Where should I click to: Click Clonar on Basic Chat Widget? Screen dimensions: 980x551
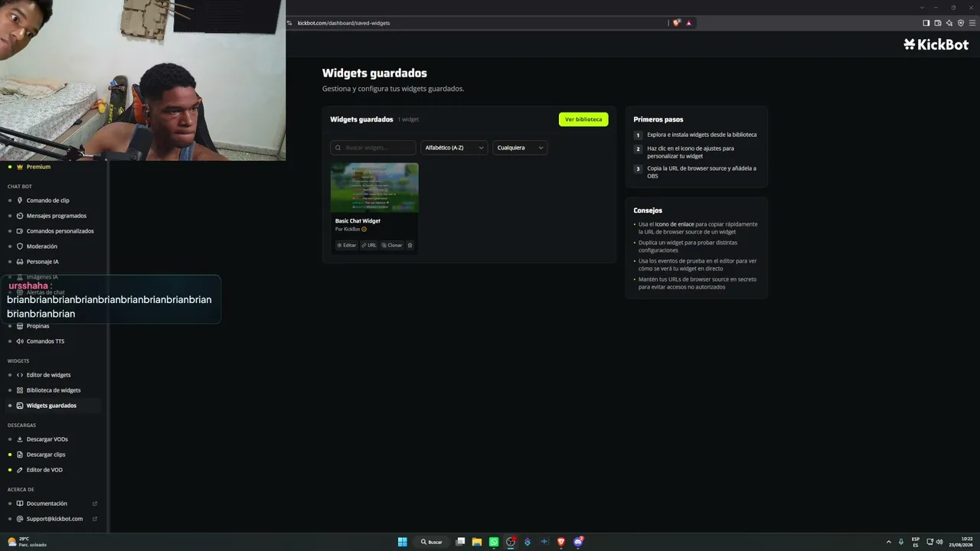(392, 246)
